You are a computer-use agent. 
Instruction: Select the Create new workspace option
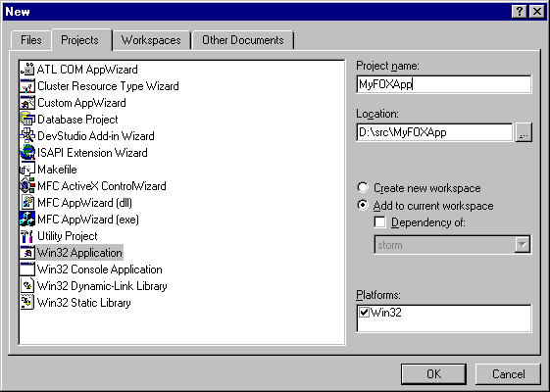(363, 187)
